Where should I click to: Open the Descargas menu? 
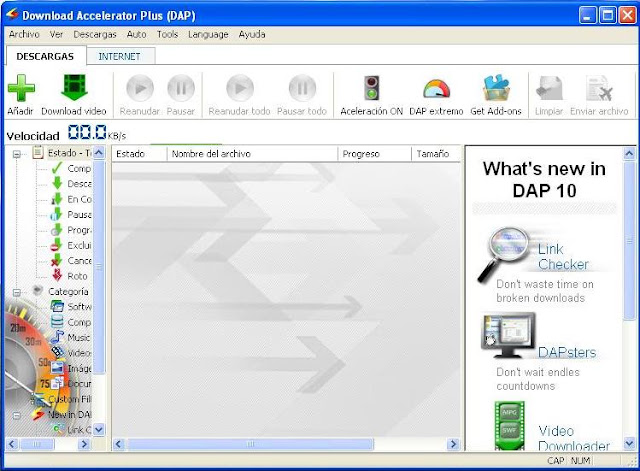(x=95, y=35)
